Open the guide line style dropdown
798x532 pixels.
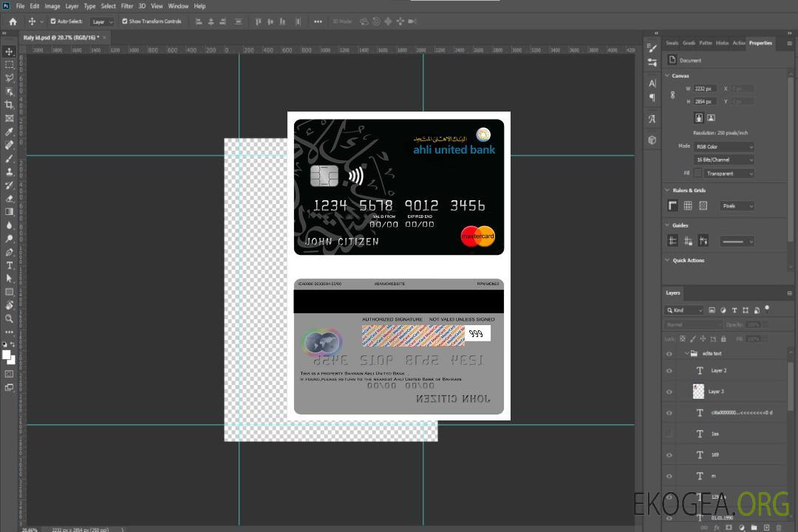click(737, 242)
